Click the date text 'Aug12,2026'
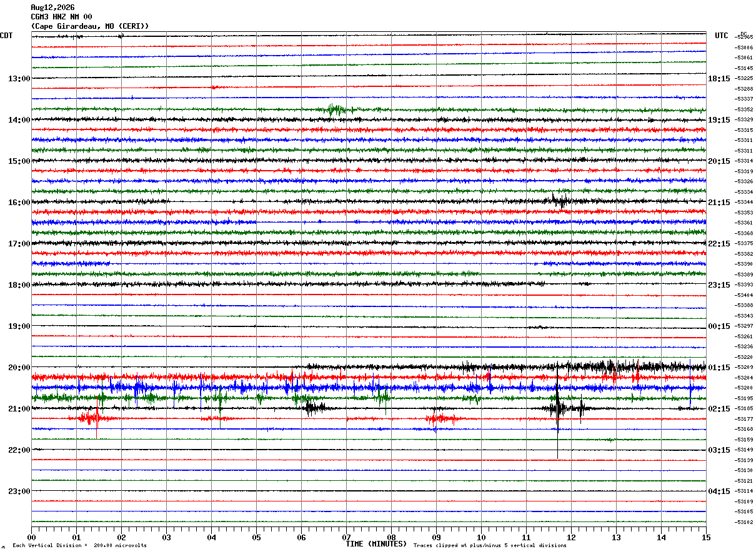The image size is (756, 554). (52, 8)
